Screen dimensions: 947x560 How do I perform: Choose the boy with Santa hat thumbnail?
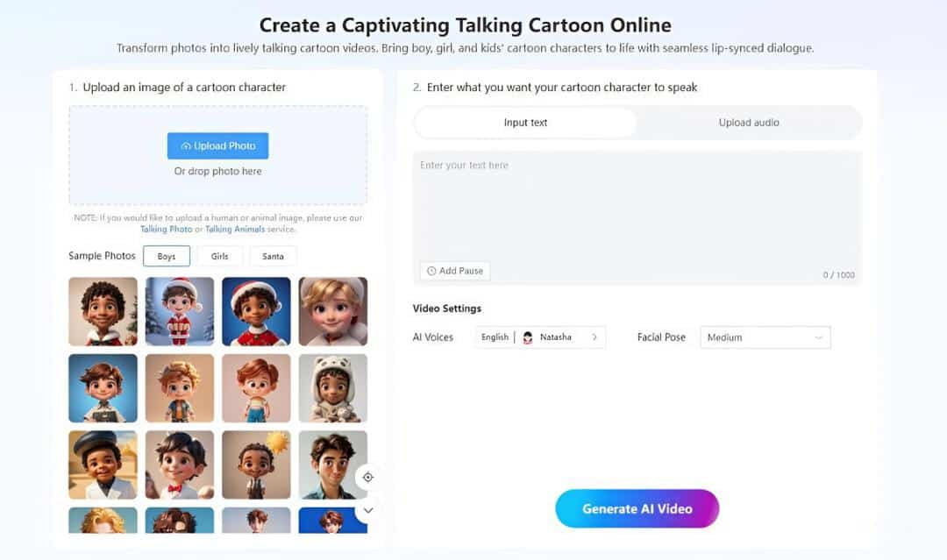click(180, 311)
